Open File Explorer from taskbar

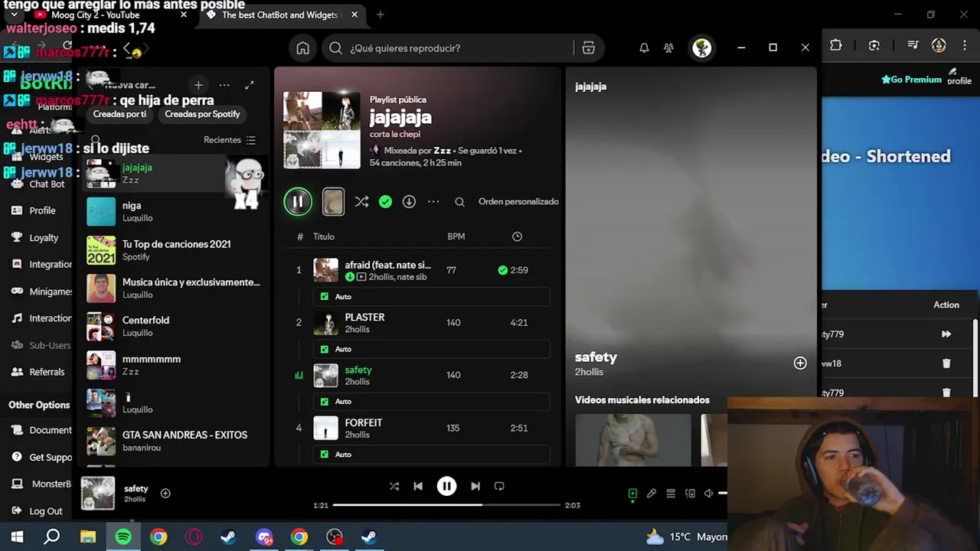pos(88,537)
